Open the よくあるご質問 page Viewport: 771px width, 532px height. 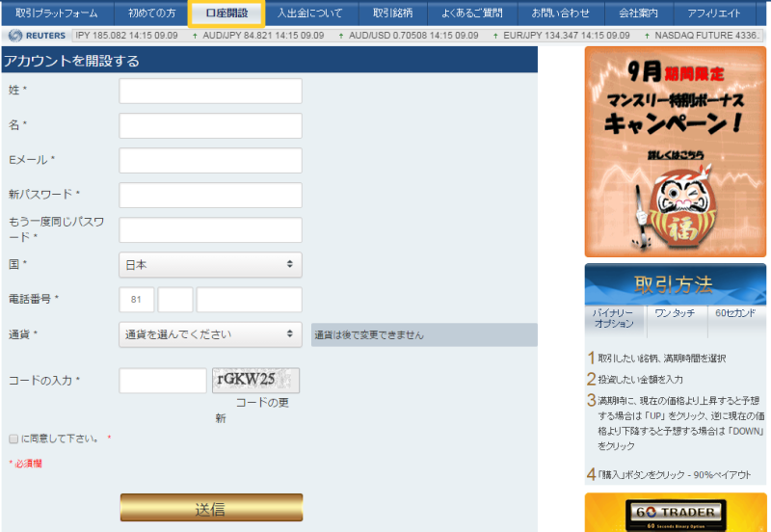471,13
